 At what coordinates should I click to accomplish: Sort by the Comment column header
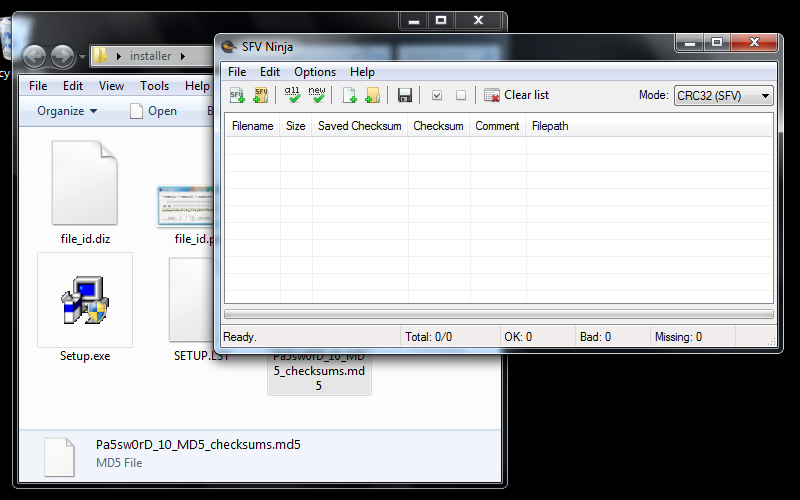497,126
